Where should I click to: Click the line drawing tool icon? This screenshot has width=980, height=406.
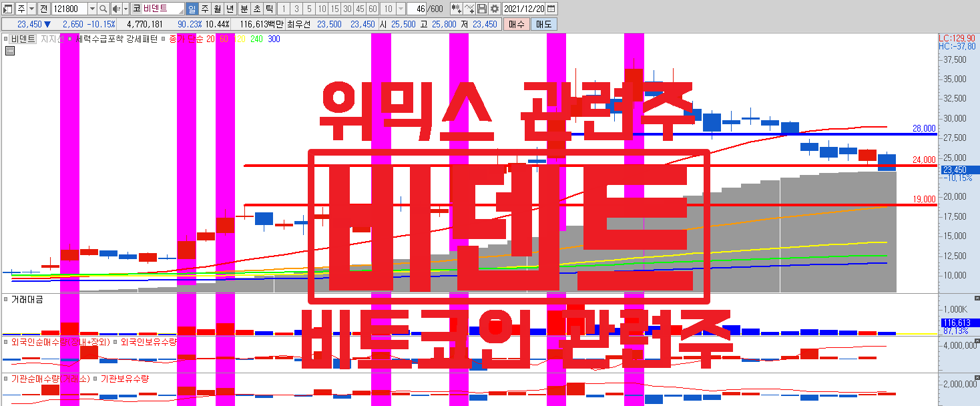pyautogui.click(x=469, y=9)
